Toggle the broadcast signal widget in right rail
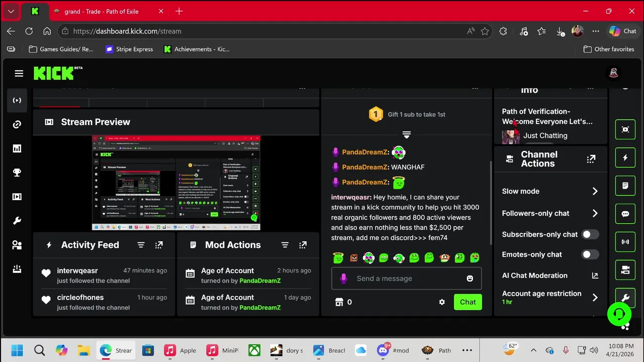The image size is (644, 362). [x=625, y=242]
